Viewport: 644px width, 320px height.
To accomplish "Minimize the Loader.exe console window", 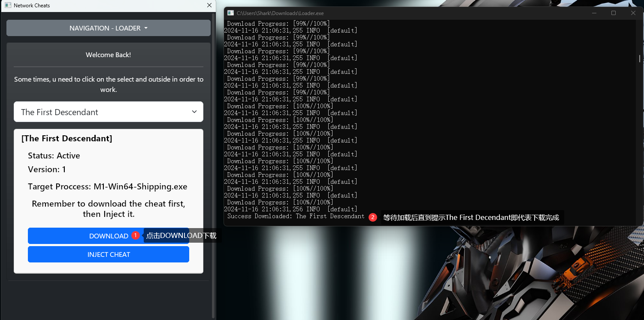I will [594, 13].
